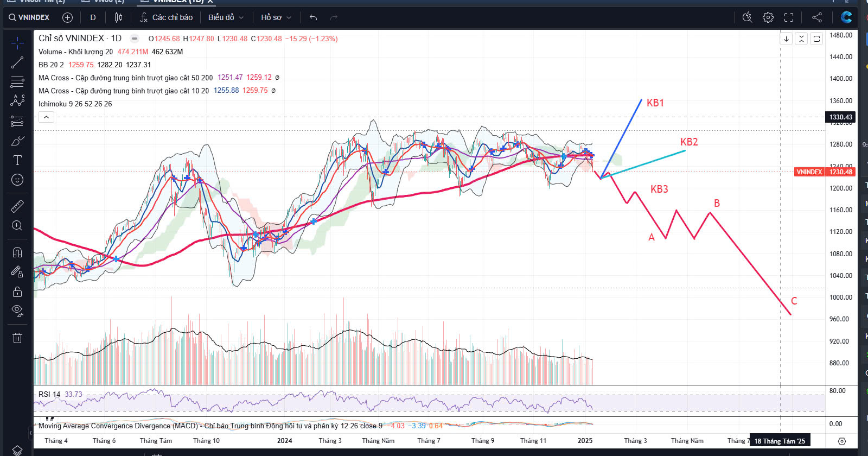Open the time axis settings gear
The image size is (868, 456).
pos(842,441)
